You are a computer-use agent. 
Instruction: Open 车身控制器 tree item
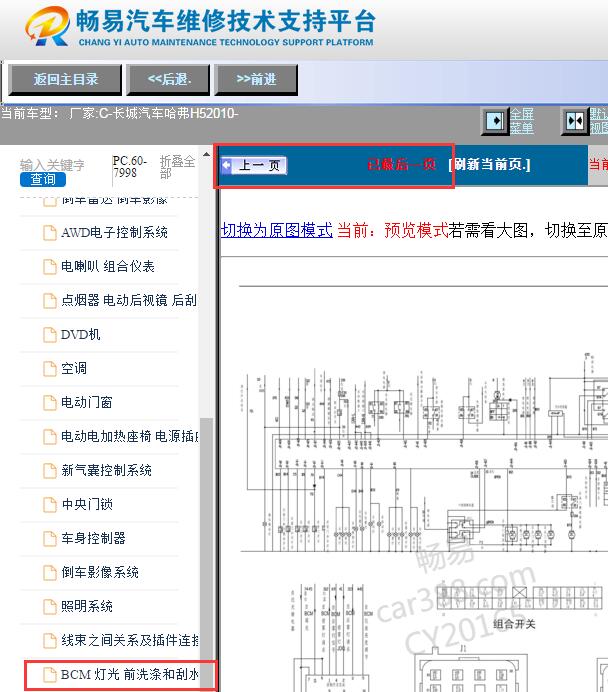coord(93,538)
